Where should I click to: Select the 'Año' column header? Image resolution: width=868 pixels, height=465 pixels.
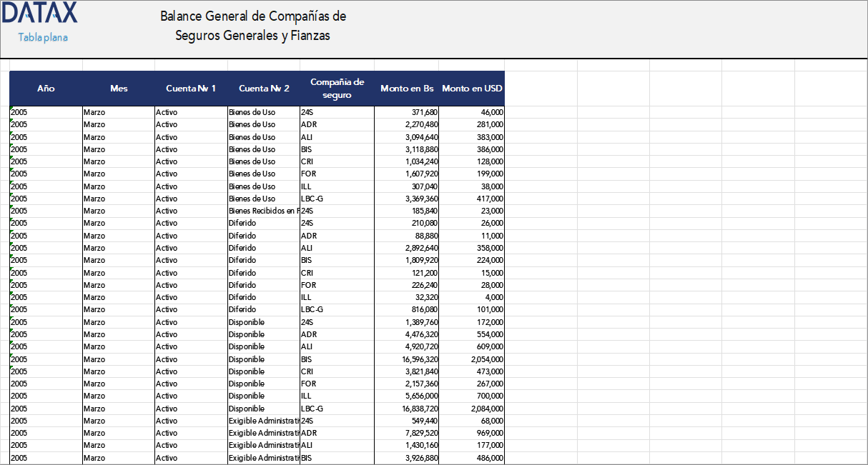pos(46,89)
